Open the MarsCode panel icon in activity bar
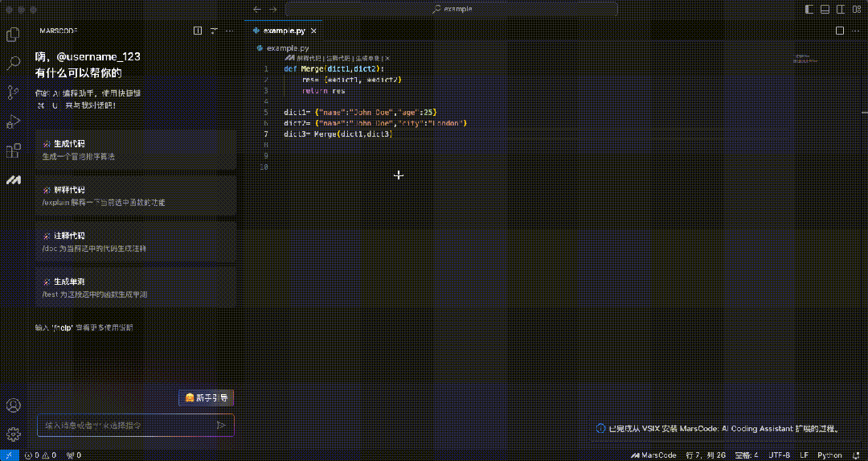 tap(13, 180)
